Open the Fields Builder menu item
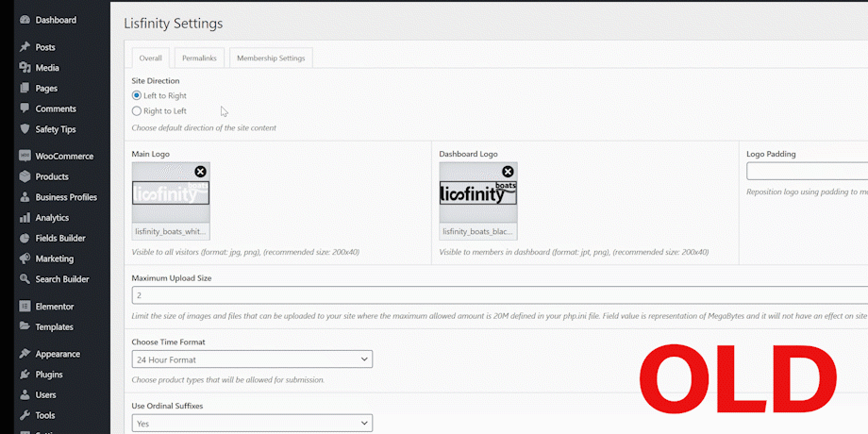The image size is (868, 434). [x=60, y=239]
